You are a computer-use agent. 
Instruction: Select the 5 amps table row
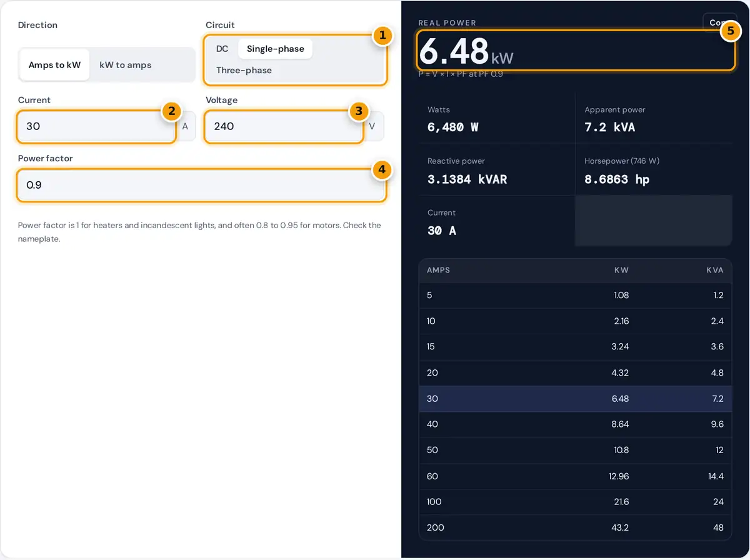click(x=575, y=295)
